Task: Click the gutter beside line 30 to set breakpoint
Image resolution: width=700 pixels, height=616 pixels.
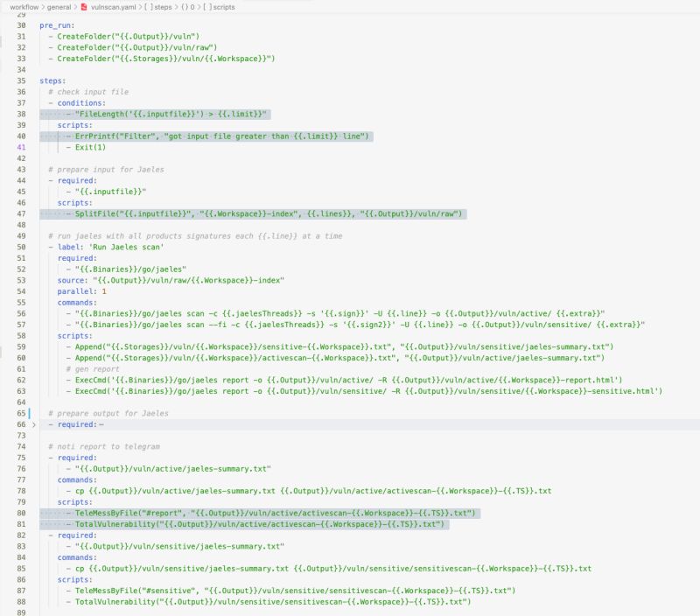Action: click(12, 26)
